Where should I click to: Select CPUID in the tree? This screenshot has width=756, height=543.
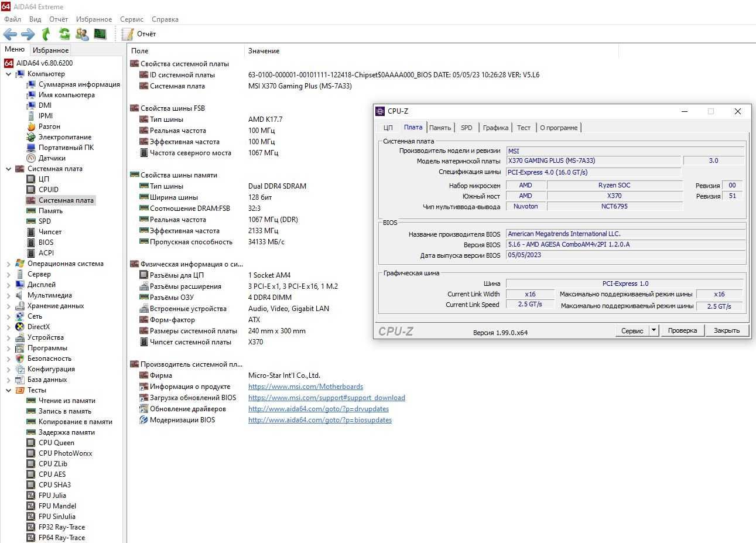[x=49, y=190]
